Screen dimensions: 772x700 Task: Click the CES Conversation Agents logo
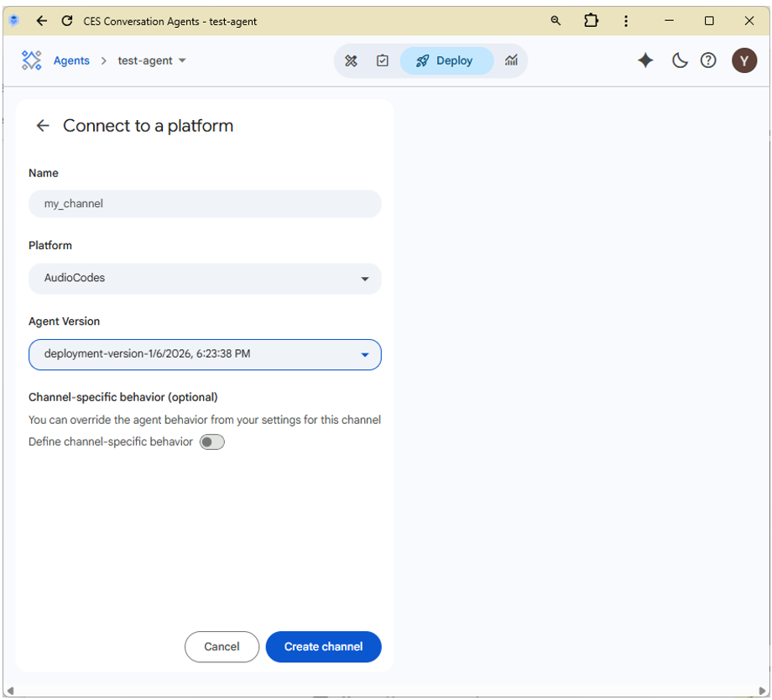[x=32, y=60]
